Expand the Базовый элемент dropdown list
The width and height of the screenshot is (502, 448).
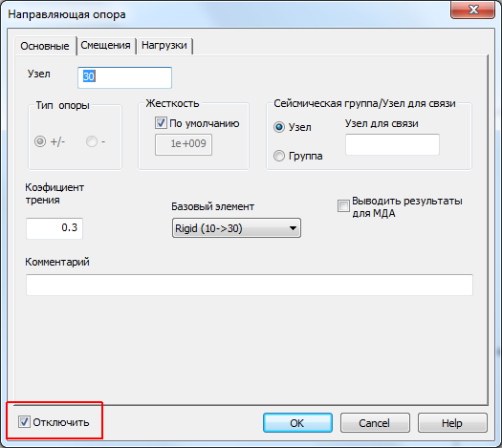236,228
